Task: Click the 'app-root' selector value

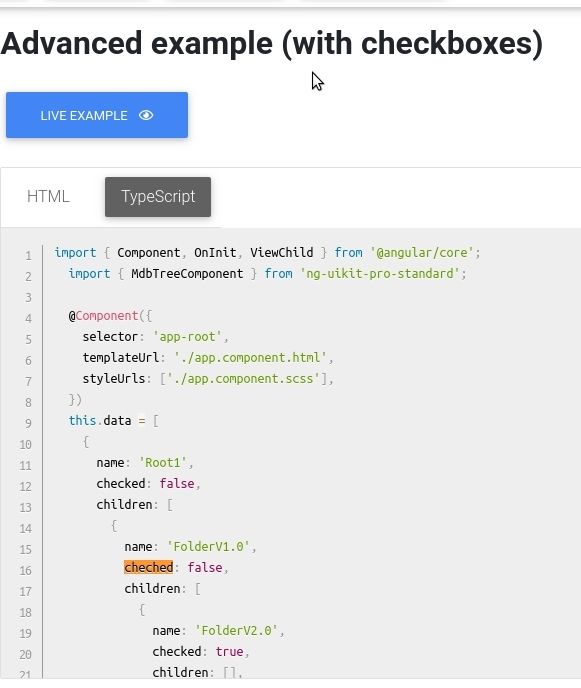Action: pyautogui.click(x=187, y=337)
